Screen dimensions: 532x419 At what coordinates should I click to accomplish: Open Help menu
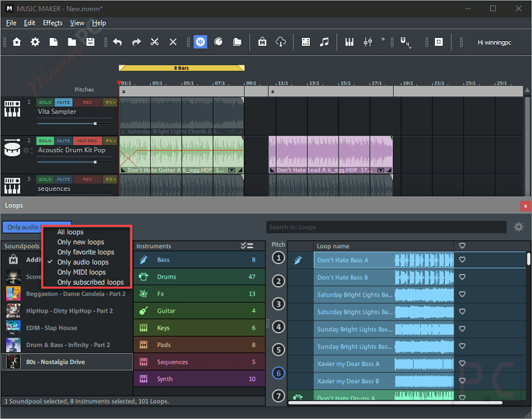click(x=99, y=23)
